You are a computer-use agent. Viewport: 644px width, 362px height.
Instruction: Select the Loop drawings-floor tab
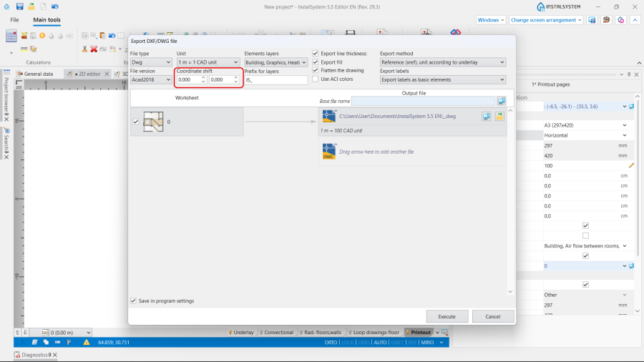(374, 333)
